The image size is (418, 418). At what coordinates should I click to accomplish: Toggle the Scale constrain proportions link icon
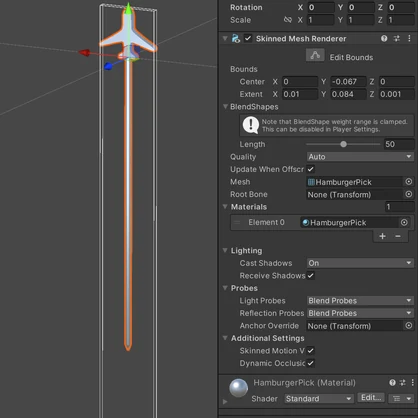click(288, 20)
